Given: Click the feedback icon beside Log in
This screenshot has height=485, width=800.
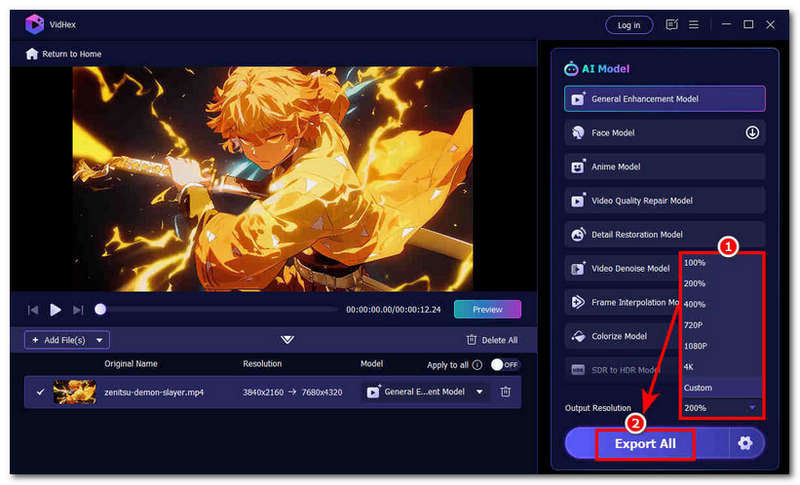Looking at the screenshot, I should point(671,25).
